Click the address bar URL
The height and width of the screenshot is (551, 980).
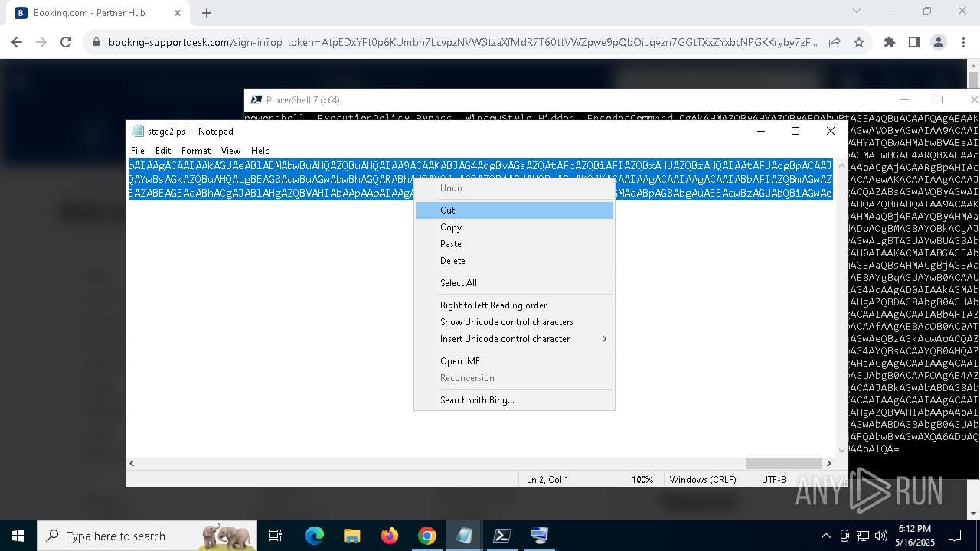pos(462,43)
